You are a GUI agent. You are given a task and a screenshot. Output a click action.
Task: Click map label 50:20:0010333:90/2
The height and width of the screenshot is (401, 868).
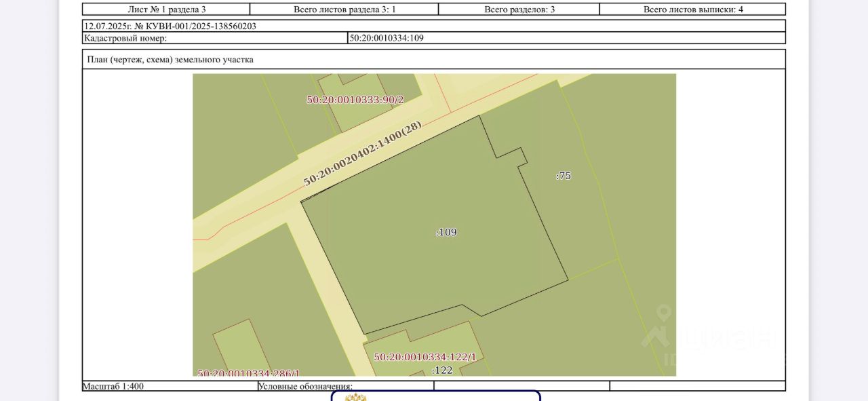coord(355,100)
